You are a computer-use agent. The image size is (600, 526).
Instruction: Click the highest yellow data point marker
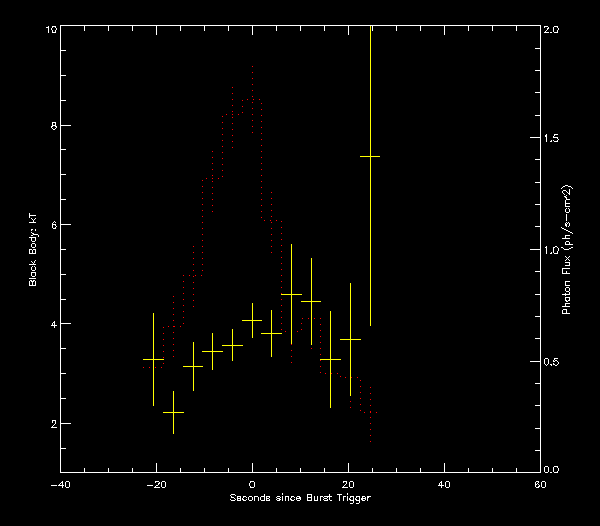click(370, 156)
